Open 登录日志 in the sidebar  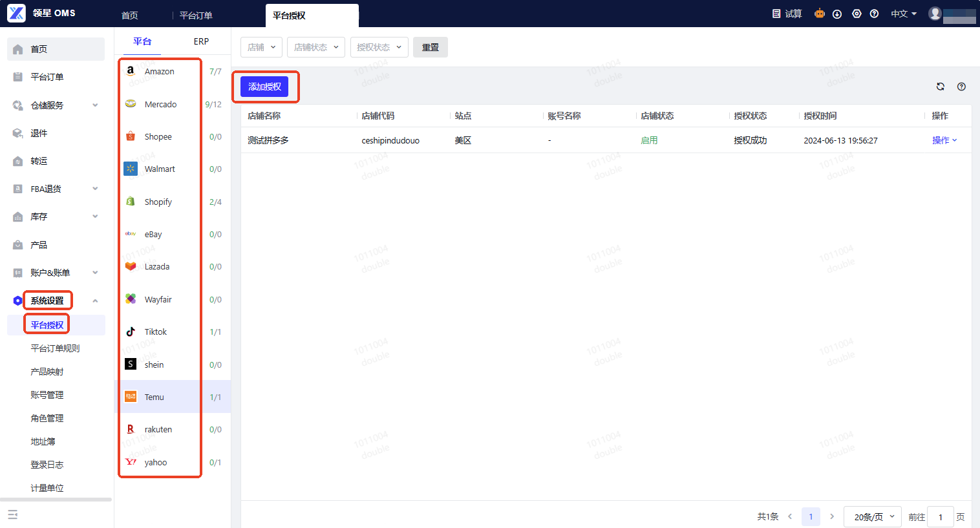[47, 465]
